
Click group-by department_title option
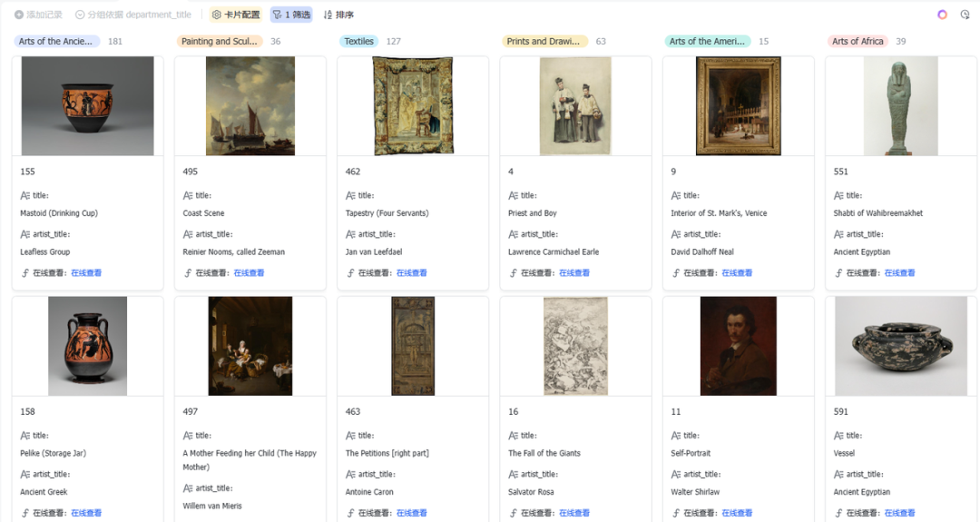[x=133, y=15]
